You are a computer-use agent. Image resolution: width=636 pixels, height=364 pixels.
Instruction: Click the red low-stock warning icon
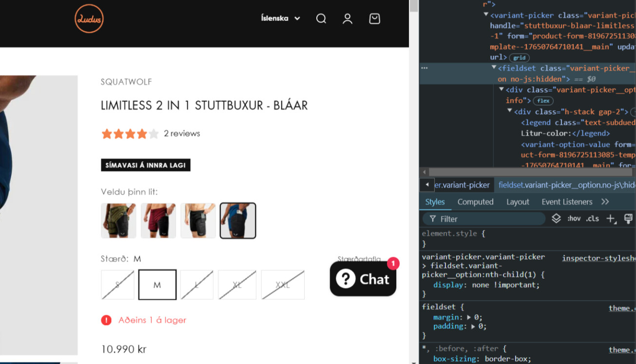coord(106,320)
